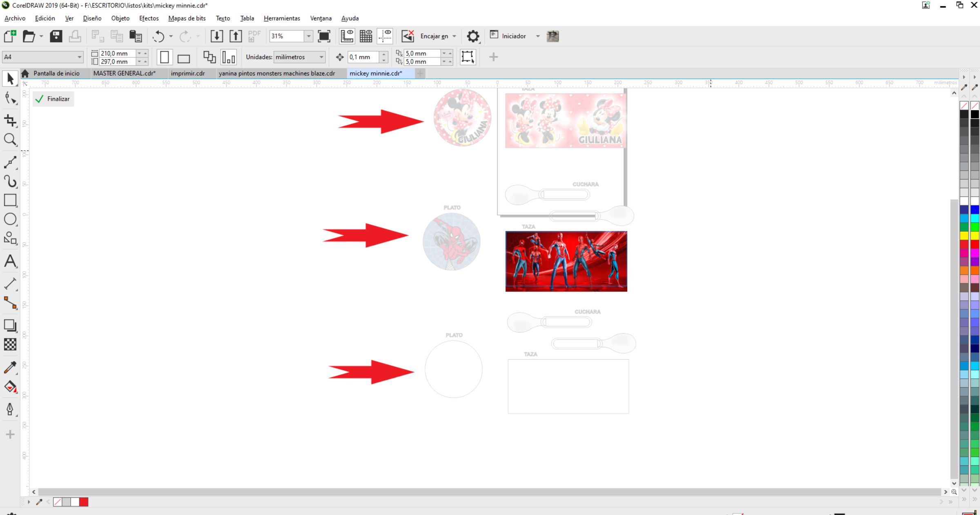980x515 pixels.
Task: Open the A4 page size dropdown
Action: coord(79,57)
